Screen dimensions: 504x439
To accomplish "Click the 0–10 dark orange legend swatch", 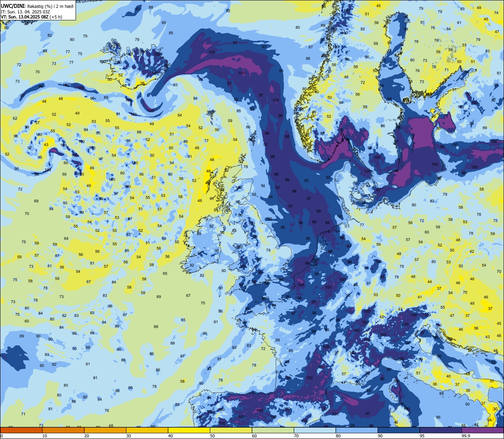I will [x=21, y=430].
